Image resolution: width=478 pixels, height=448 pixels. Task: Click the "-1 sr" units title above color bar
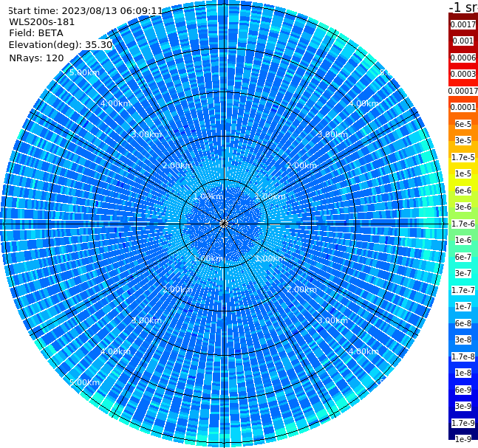click(463, 7)
